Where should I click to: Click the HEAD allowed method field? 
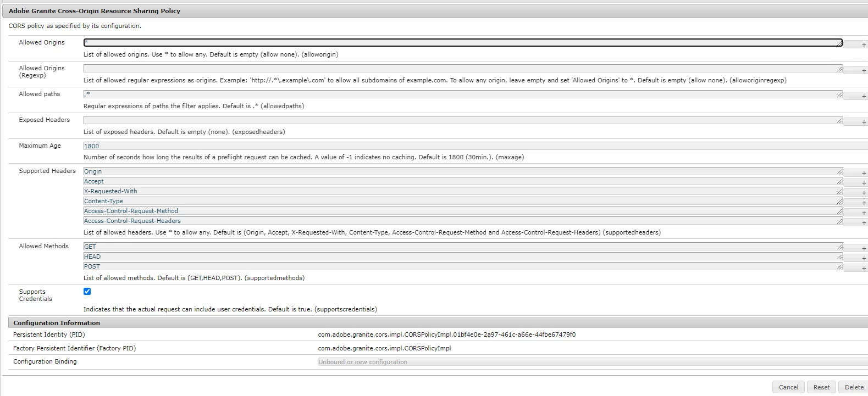463,256
